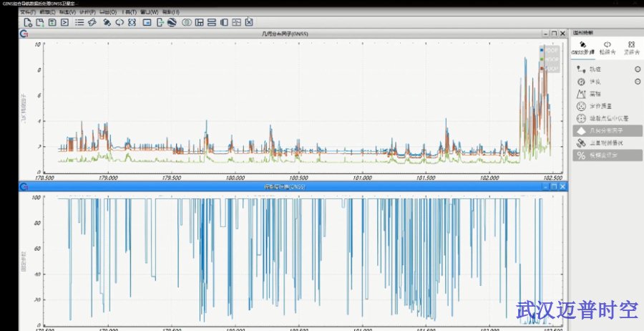Open the 文件(F) menu
Screen dimensions: 644x331
pos(27,12)
